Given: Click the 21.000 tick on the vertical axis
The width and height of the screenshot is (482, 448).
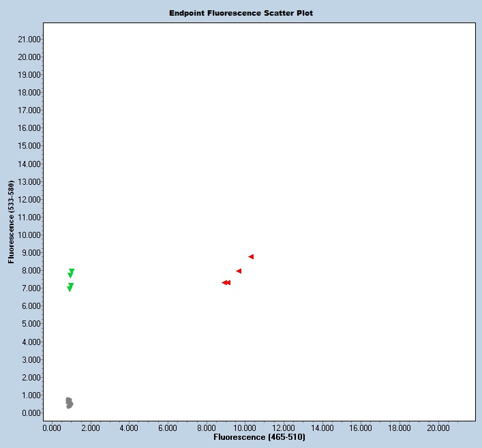Looking at the screenshot, I should pyautogui.click(x=28, y=39).
